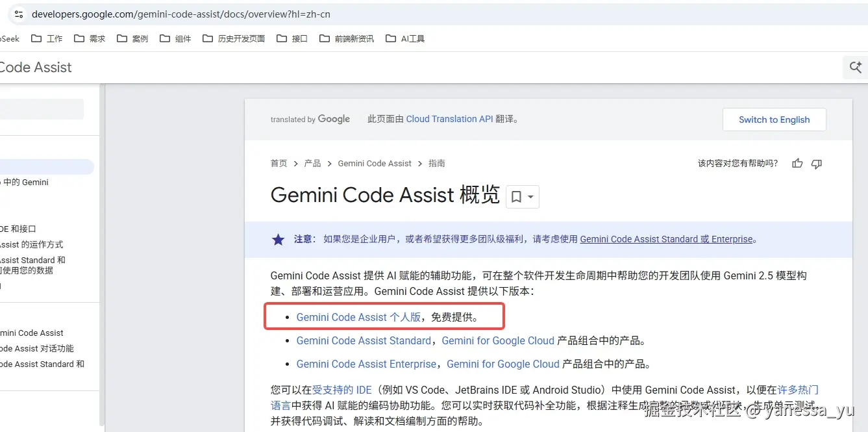This screenshot has height=432, width=868.
Task: Click the AI search sparkle icon
Action: click(x=856, y=67)
